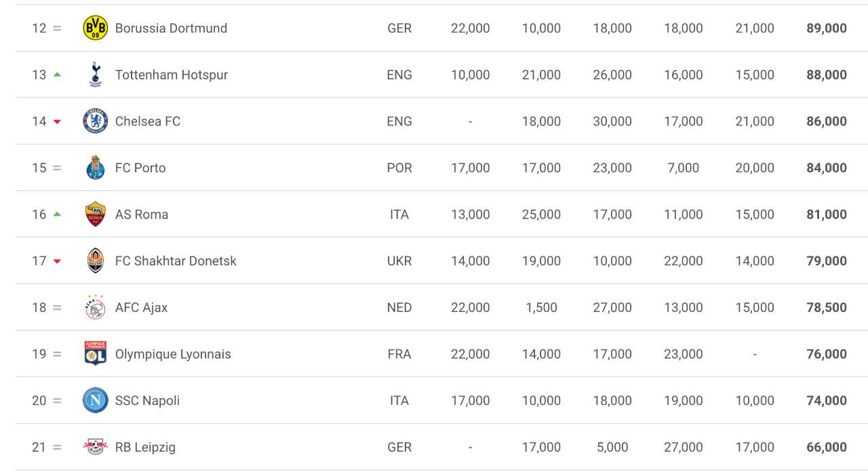Click the Tottenham Hotspur crest icon

[x=95, y=75]
